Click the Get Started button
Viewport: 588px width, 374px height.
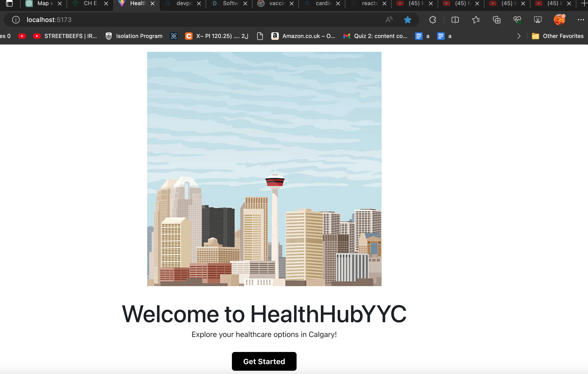[x=264, y=361]
